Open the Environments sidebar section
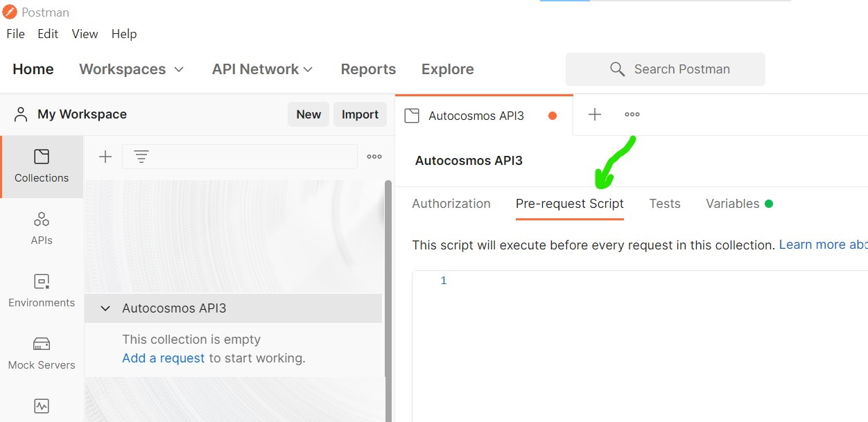 click(42, 291)
